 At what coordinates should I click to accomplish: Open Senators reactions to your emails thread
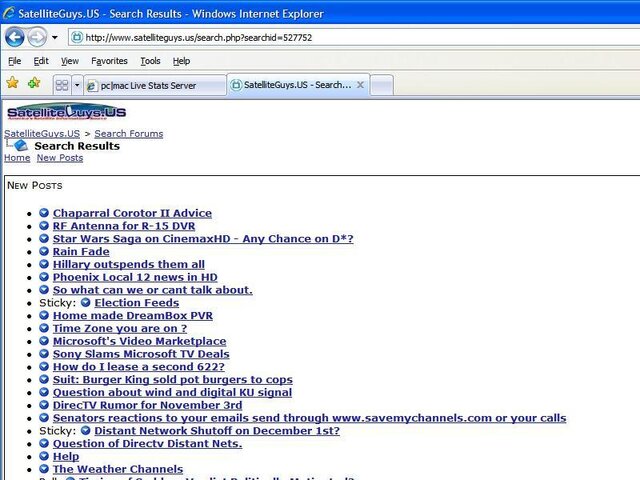[309, 418]
